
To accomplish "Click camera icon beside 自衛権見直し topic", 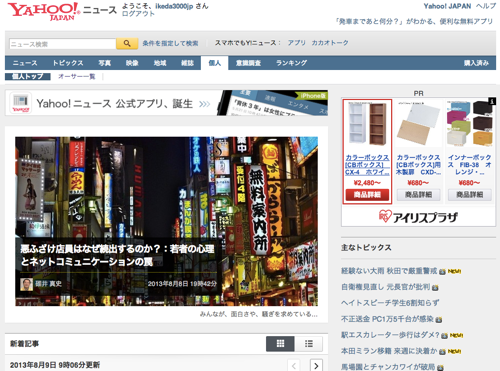I will coord(435,288).
